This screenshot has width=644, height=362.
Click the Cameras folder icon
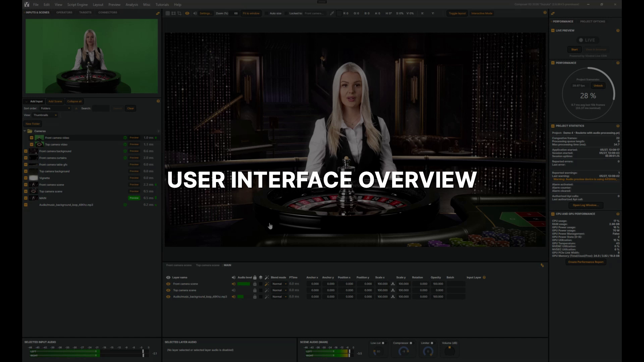coord(30,131)
